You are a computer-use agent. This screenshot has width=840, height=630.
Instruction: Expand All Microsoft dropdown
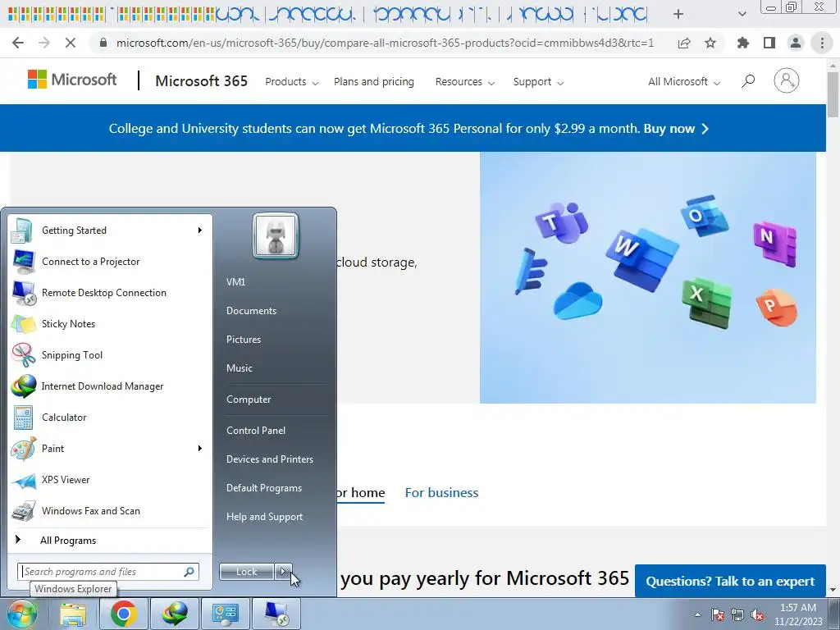684,82
